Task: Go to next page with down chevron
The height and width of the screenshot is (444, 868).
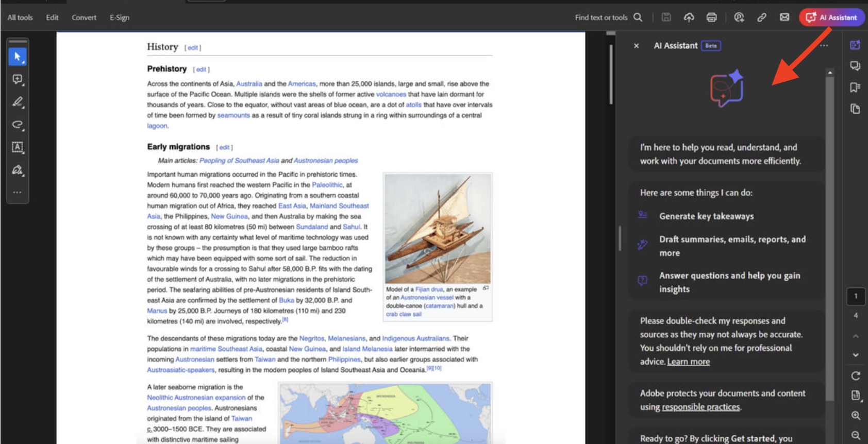Action: (x=856, y=355)
